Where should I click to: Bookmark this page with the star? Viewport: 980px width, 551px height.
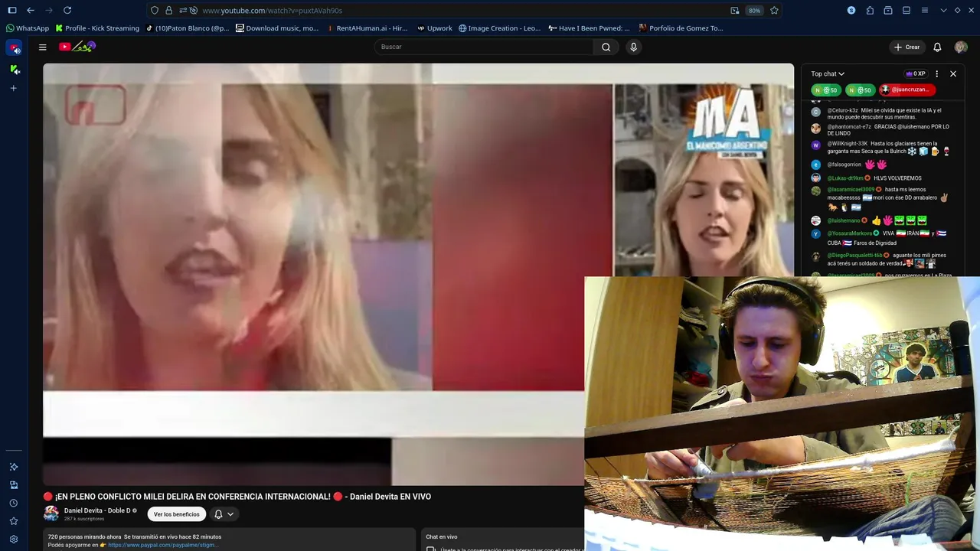(x=774, y=11)
